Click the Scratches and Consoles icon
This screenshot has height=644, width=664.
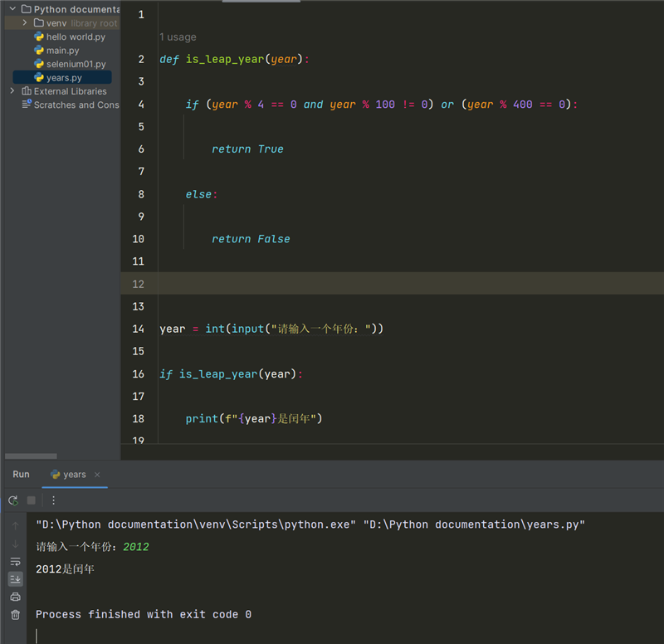click(x=27, y=105)
